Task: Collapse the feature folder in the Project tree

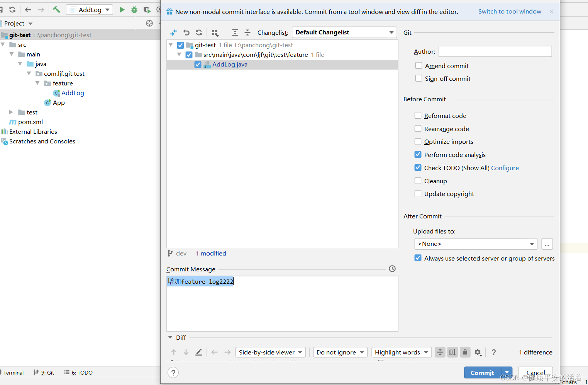Action: tap(37, 83)
